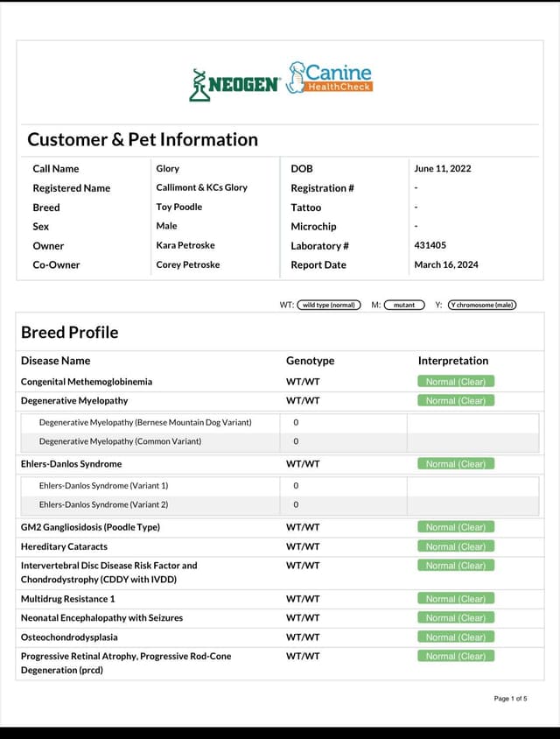
Task: Click the mutant legend pill
Action: [404, 305]
